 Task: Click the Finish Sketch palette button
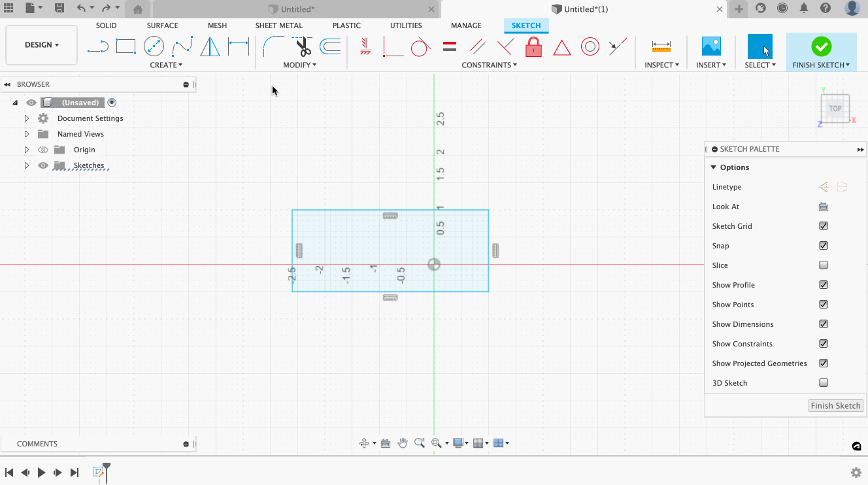[835, 406]
